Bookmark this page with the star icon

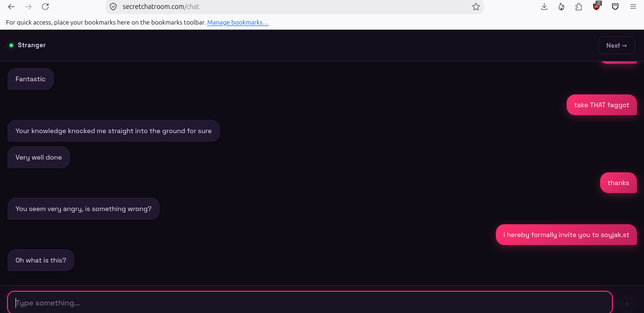pos(476,7)
